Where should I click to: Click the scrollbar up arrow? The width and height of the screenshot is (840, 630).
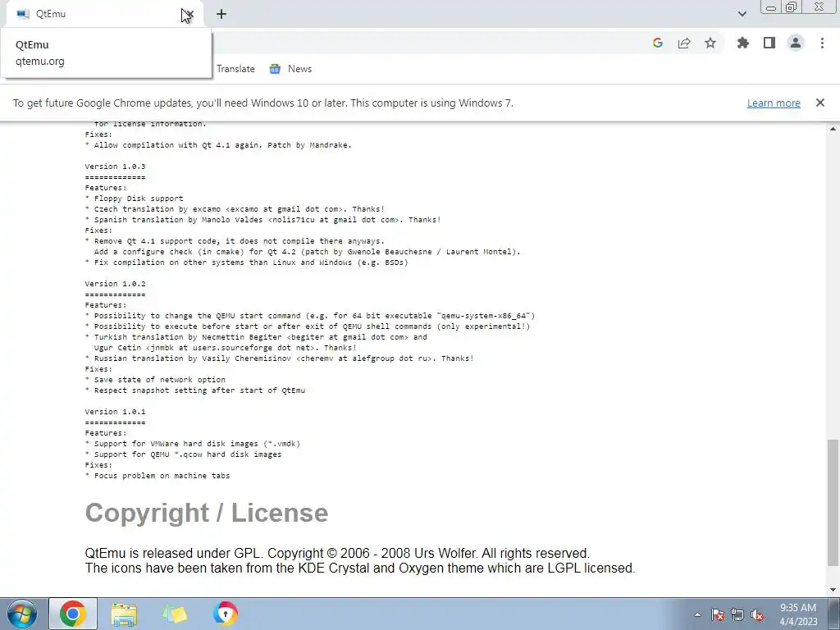pyautogui.click(x=833, y=129)
